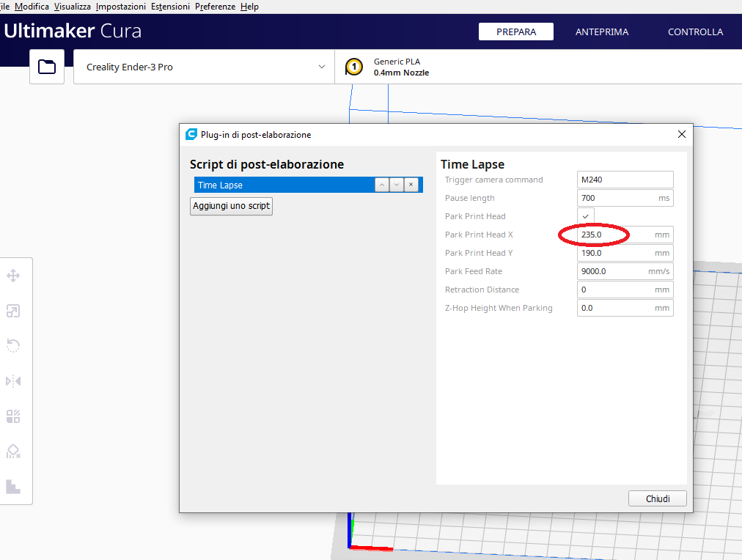The height and width of the screenshot is (560, 742).
Task: Switch to the ANTEPRIMA tab
Action: 601,32
